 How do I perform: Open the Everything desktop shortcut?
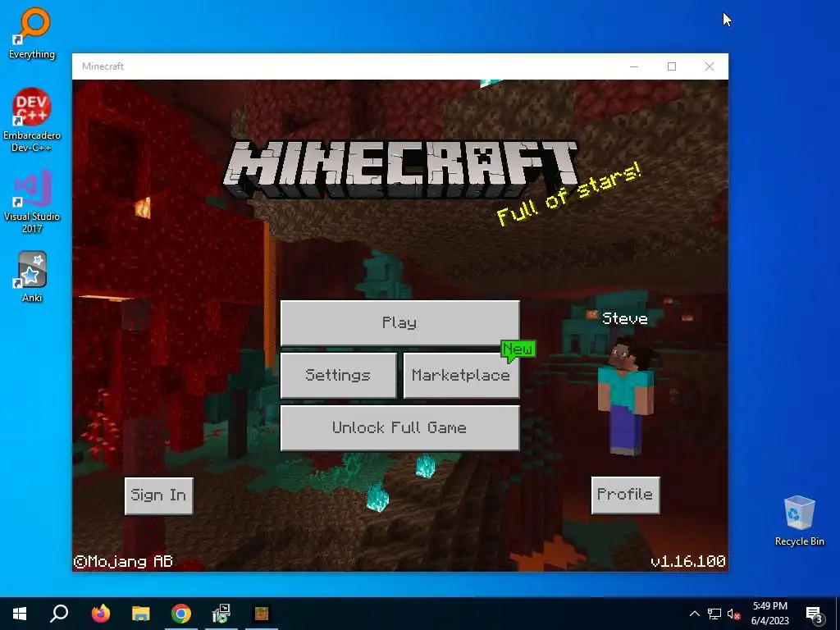32,33
